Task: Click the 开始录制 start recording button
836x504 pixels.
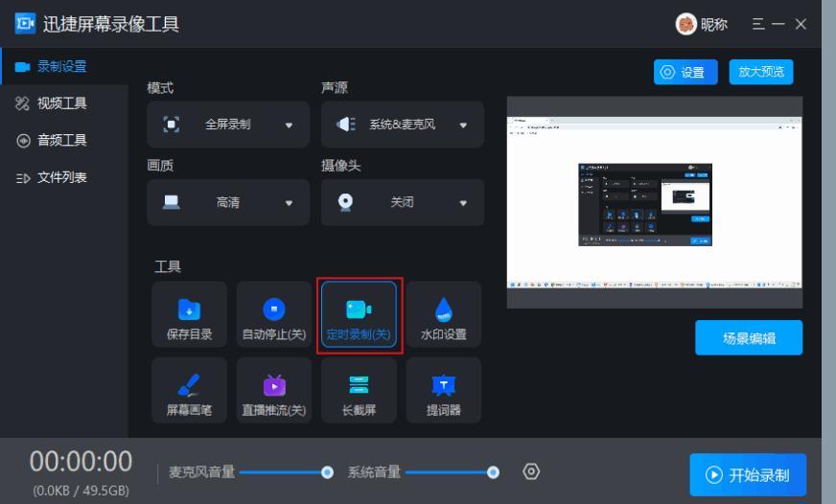Action: pyautogui.click(x=748, y=475)
